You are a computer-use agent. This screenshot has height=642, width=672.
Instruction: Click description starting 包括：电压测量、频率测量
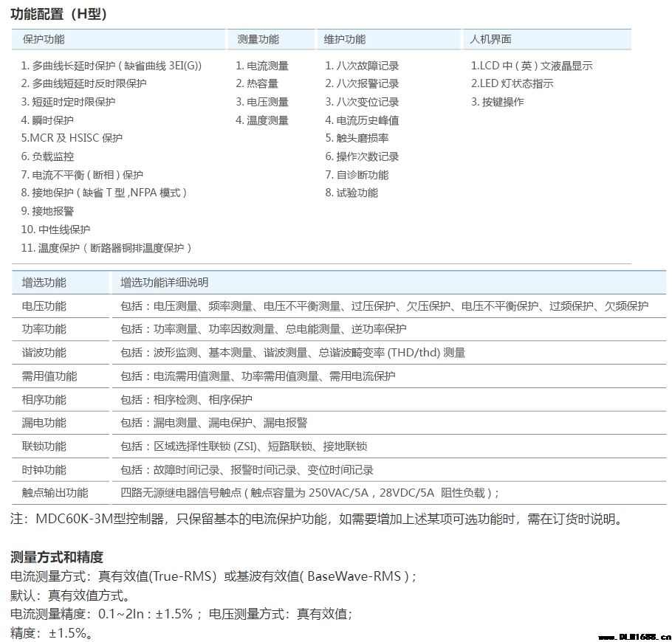[x=385, y=306]
